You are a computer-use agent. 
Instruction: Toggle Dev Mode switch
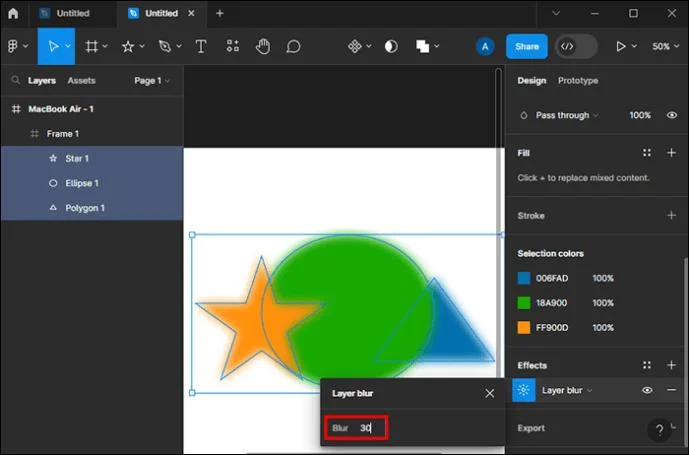pyautogui.click(x=576, y=46)
